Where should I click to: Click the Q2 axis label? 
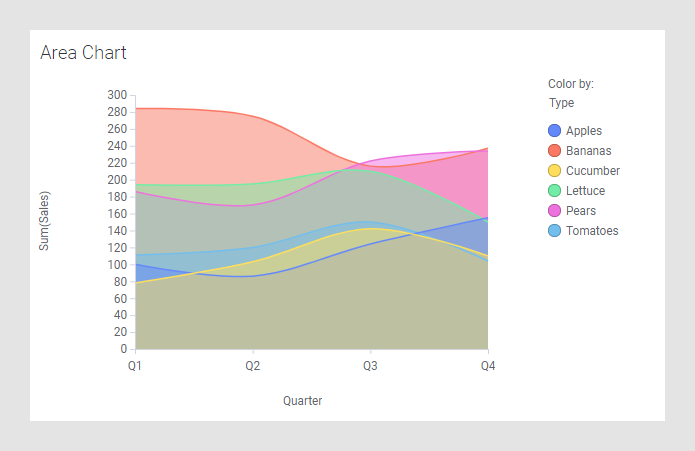tap(253, 367)
